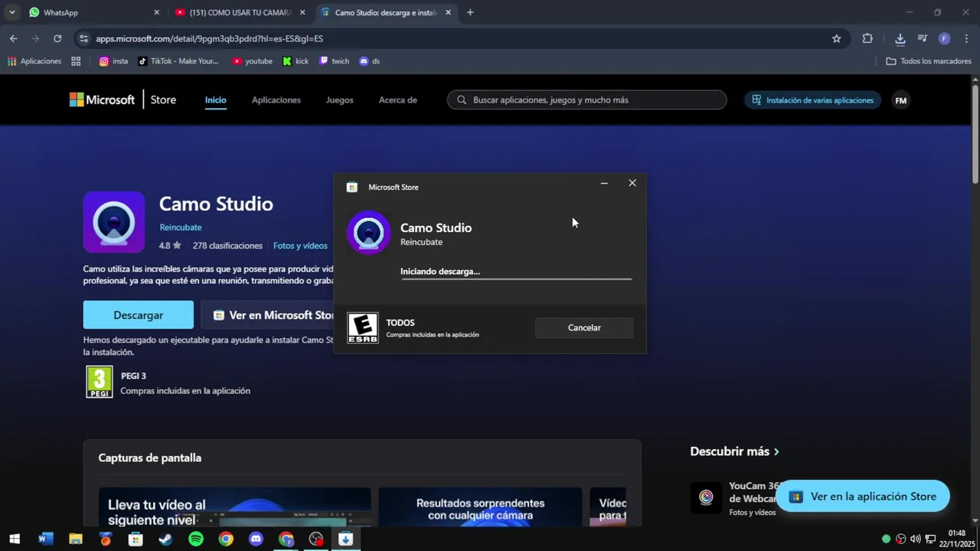Open the Windows Start menu
This screenshot has width=980, height=551.
point(15,539)
